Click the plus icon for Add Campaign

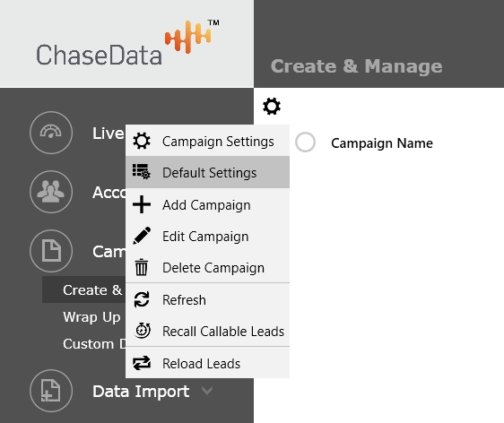coord(142,204)
